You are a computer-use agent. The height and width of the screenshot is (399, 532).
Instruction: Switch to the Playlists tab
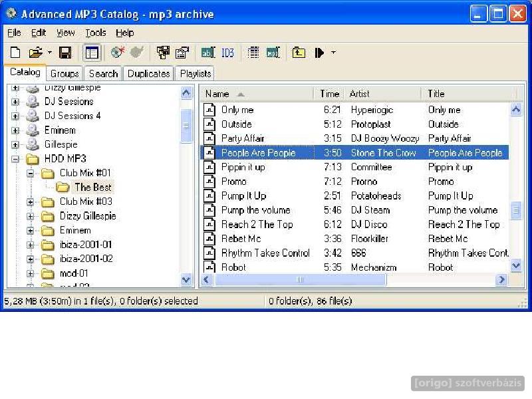click(196, 74)
